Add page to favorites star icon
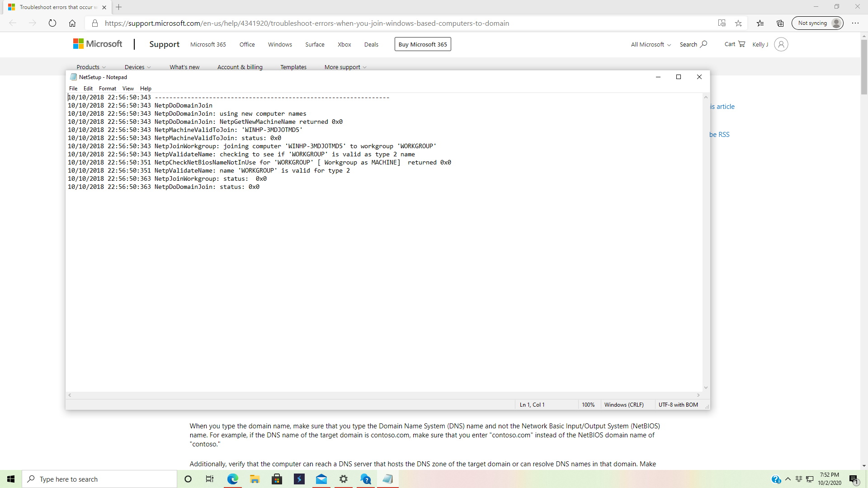Image resolution: width=868 pixels, height=488 pixels. (x=738, y=23)
